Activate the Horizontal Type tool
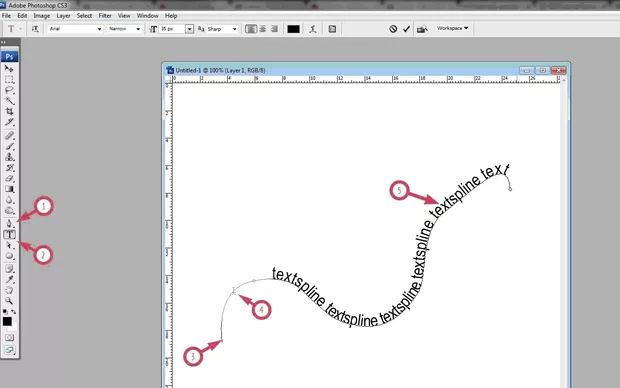Image resolution: width=620 pixels, height=388 pixels. click(9, 235)
